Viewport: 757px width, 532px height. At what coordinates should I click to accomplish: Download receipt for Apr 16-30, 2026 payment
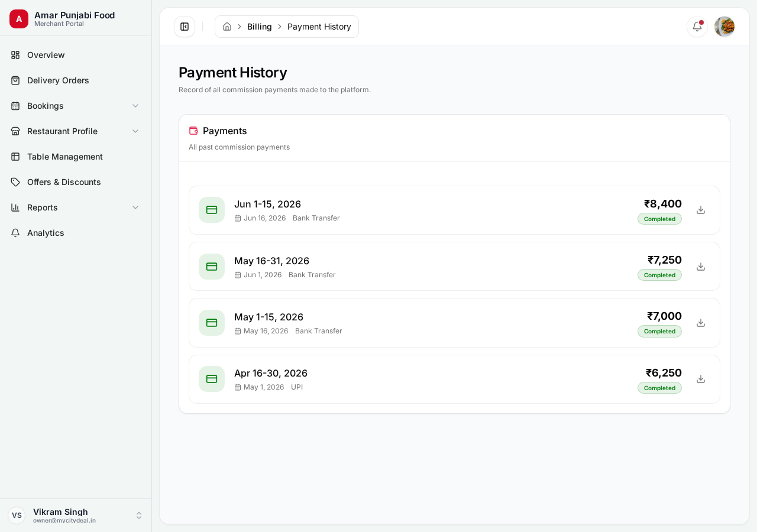point(701,379)
